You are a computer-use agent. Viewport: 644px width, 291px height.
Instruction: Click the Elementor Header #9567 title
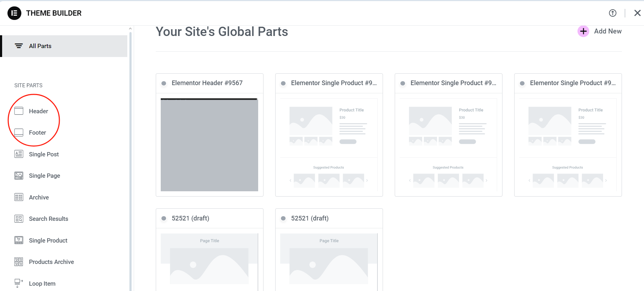click(x=207, y=83)
